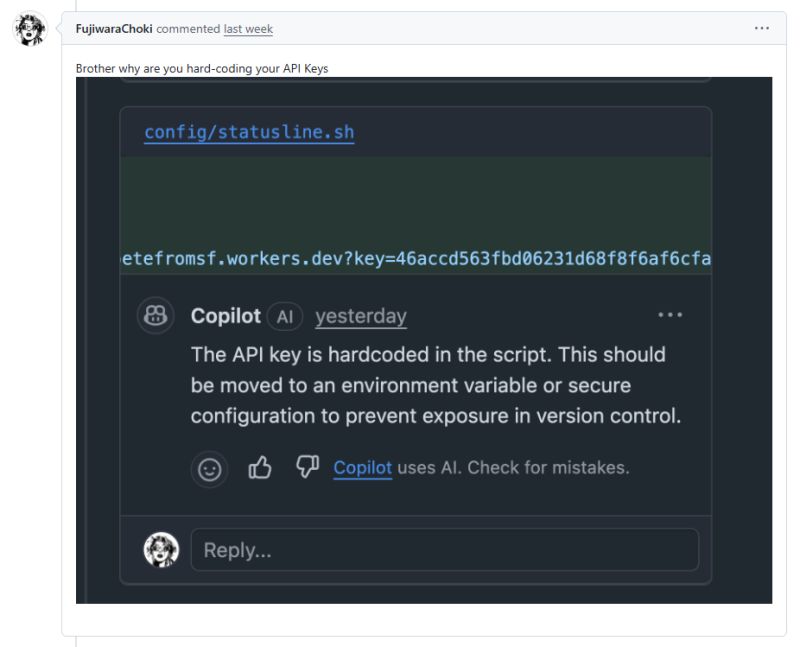Open the FujiwaraChoki username link
This screenshot has width=800, height=647.
(113, 28)
